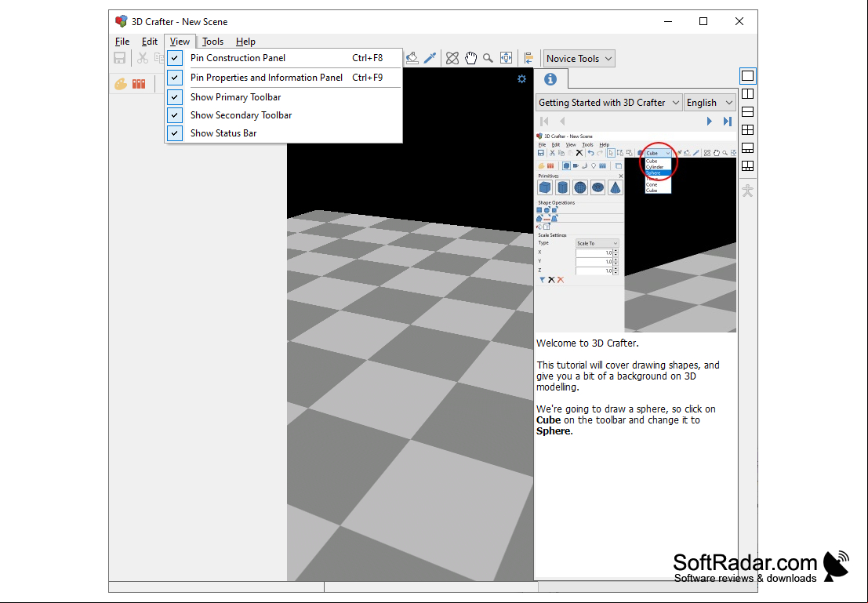Open the Tools menu
The height and width of the screenshot is (603, 868).
coord(212,42)
